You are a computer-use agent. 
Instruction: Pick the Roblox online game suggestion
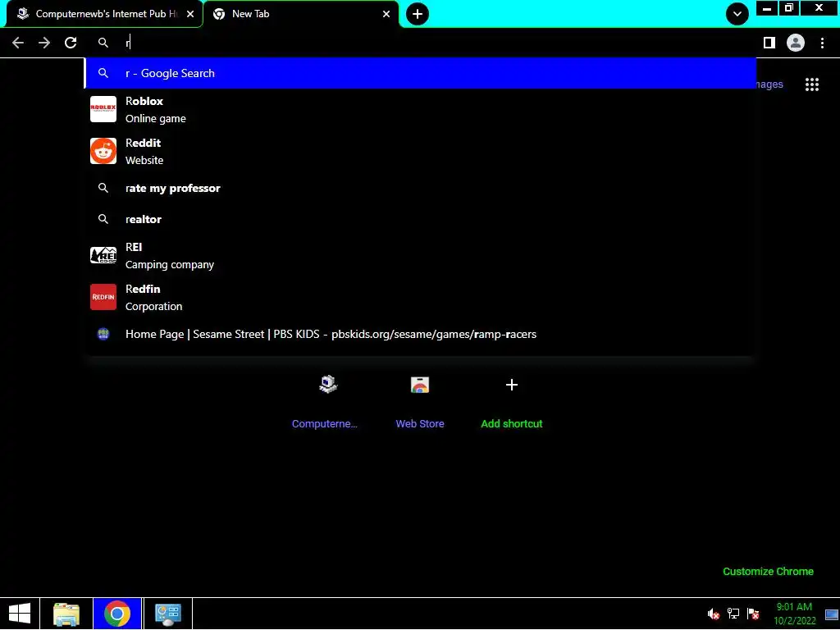tap(420, 109)
